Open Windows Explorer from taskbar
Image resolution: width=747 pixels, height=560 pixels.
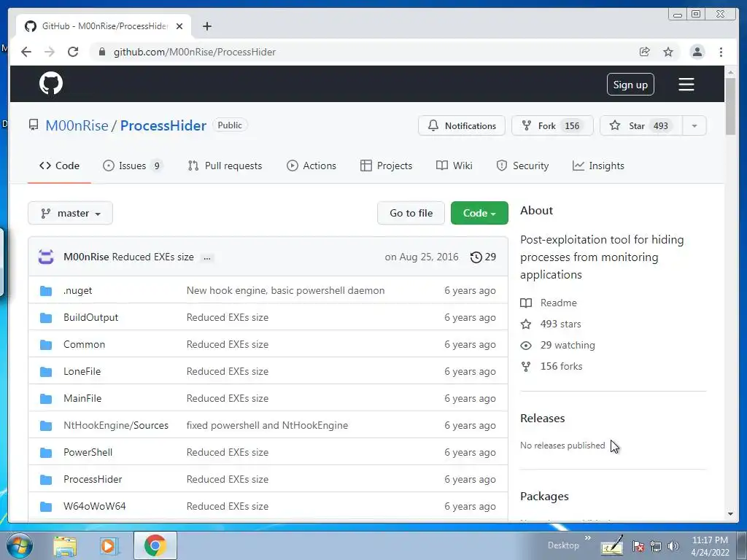65,545
